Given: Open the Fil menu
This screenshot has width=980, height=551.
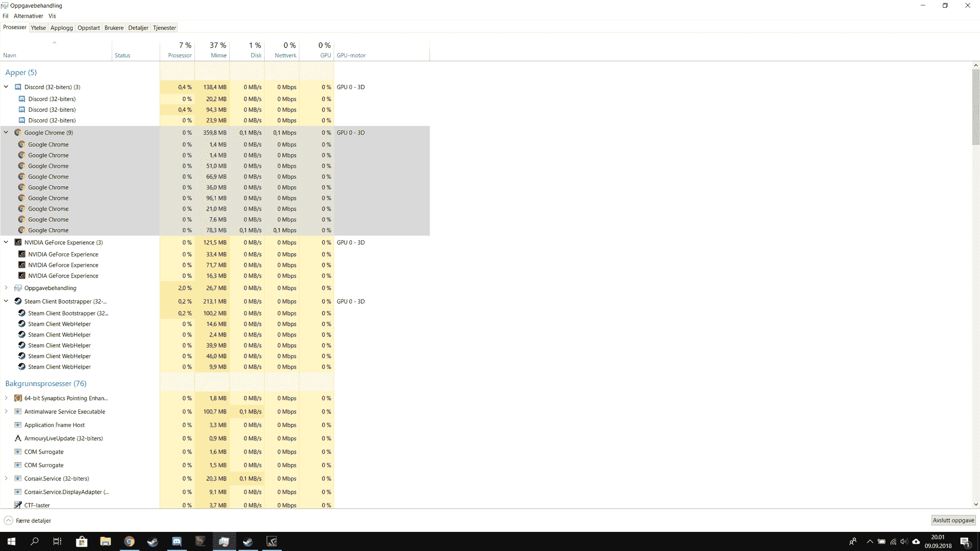Looking at the screenshot, I should click(5, 16).
